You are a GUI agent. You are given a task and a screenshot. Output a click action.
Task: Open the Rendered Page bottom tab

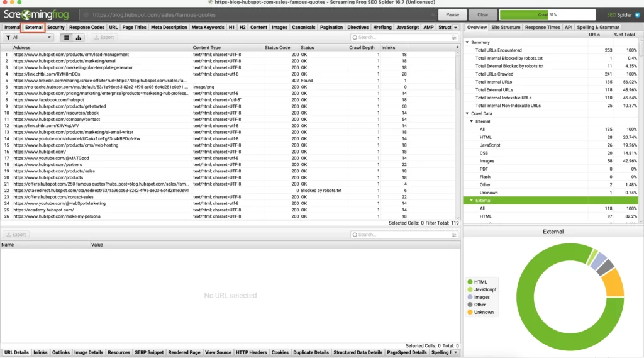pos(184,353)
